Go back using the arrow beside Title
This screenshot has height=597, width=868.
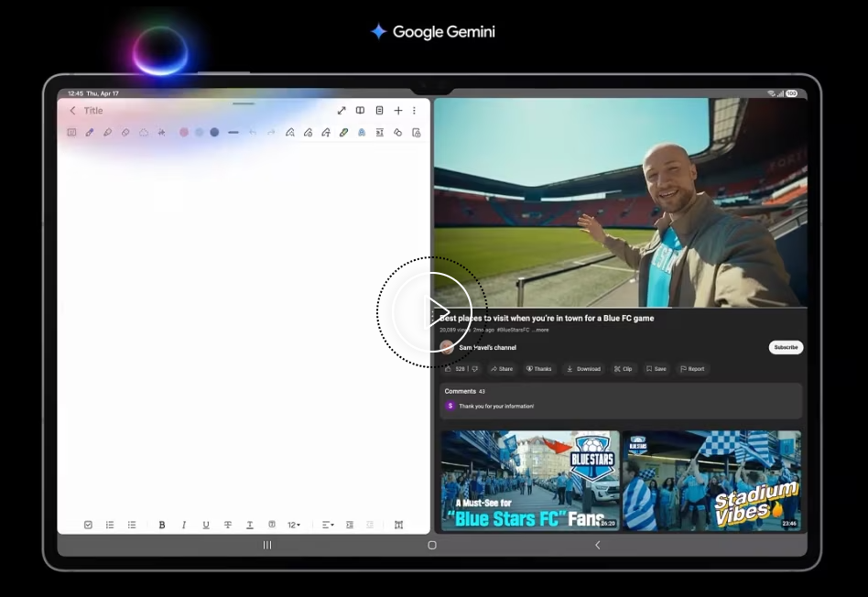pos(72,111)
